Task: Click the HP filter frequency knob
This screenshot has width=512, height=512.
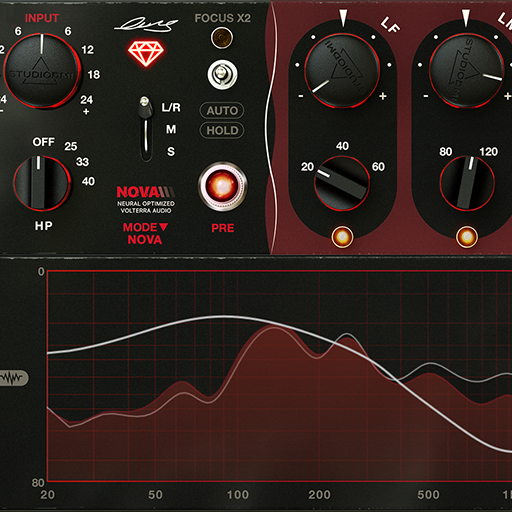Action: (42, 183)
